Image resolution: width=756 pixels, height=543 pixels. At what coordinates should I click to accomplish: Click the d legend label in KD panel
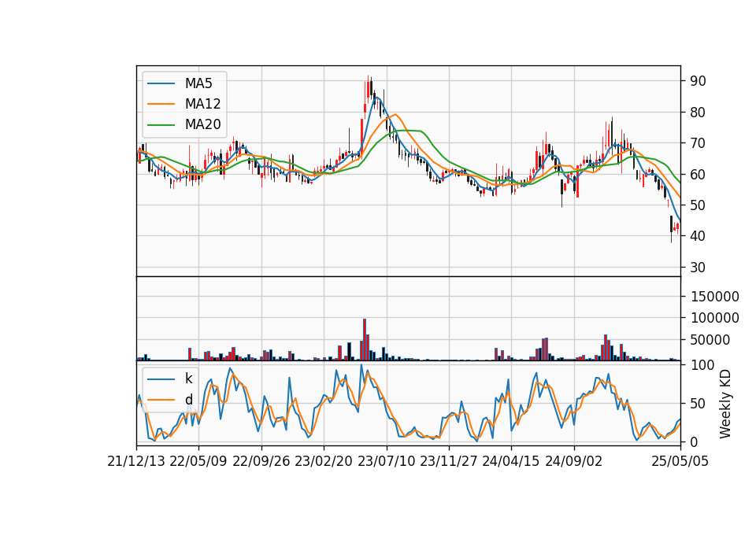(188, 400)
